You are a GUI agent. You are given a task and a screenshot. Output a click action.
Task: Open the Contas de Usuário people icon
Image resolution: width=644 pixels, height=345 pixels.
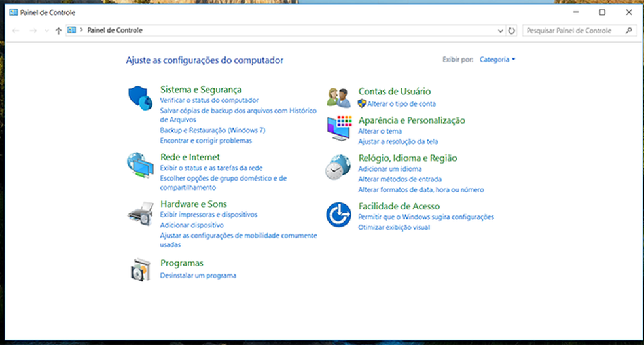pyautogui.click(x=339, y=98)
